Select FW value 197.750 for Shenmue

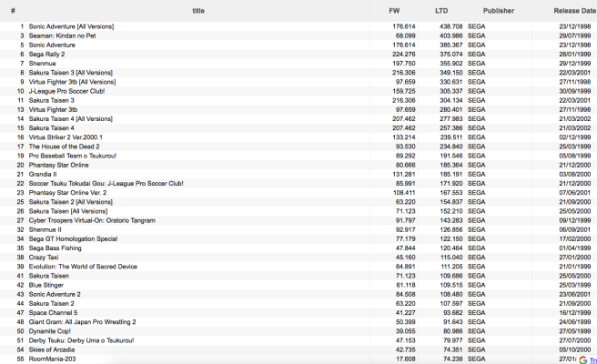[404, 63]
